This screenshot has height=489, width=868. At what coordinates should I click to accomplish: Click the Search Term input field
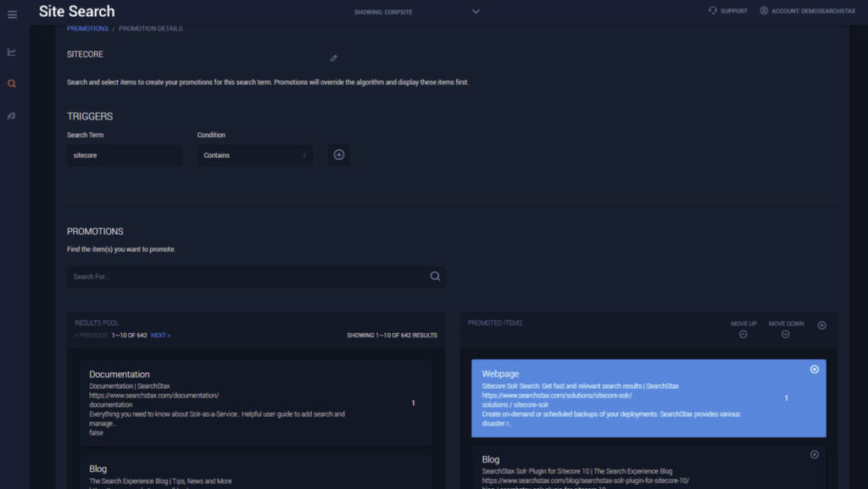(125, 155)
